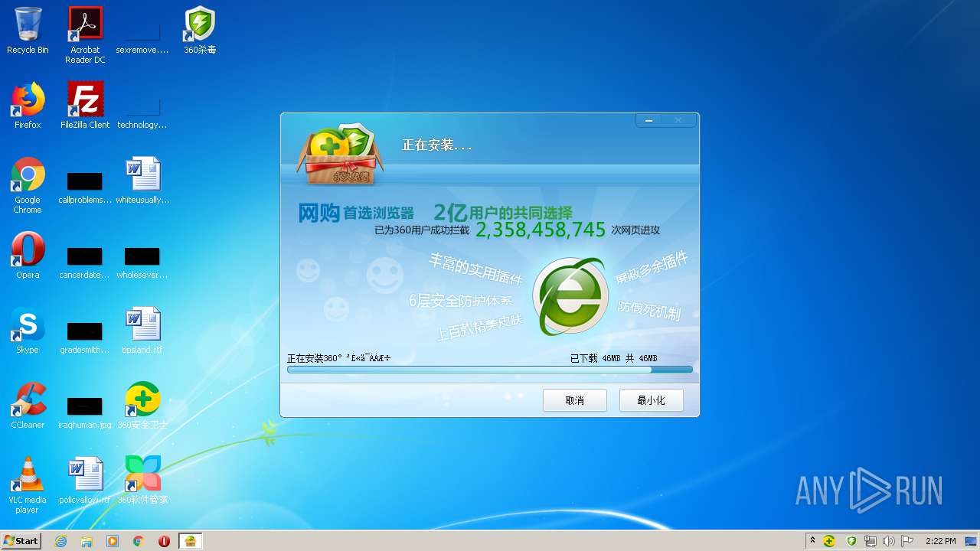
Task: Open volume control tray icon
Action: (x=889, y=541)
